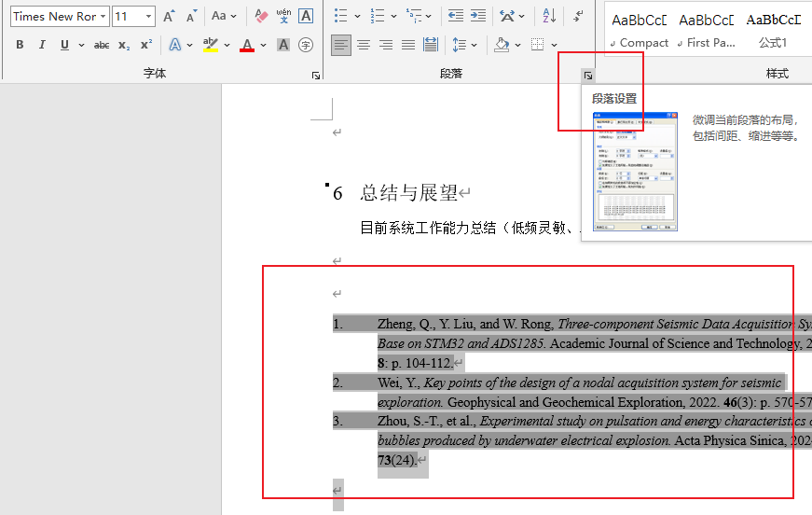The height and width of the screenshot is (515, 812).
Task: Shrink font size button
Action: [x=191, y=17]
